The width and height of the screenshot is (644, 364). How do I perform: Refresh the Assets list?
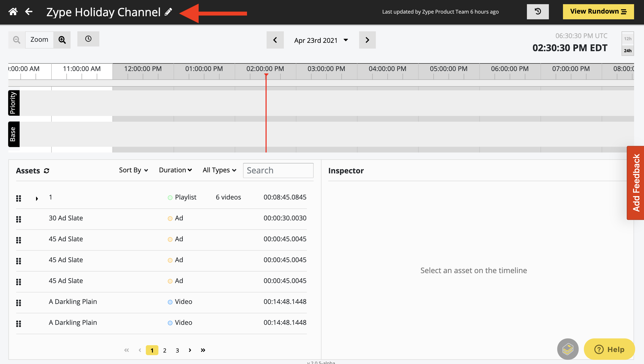point(47,171)
